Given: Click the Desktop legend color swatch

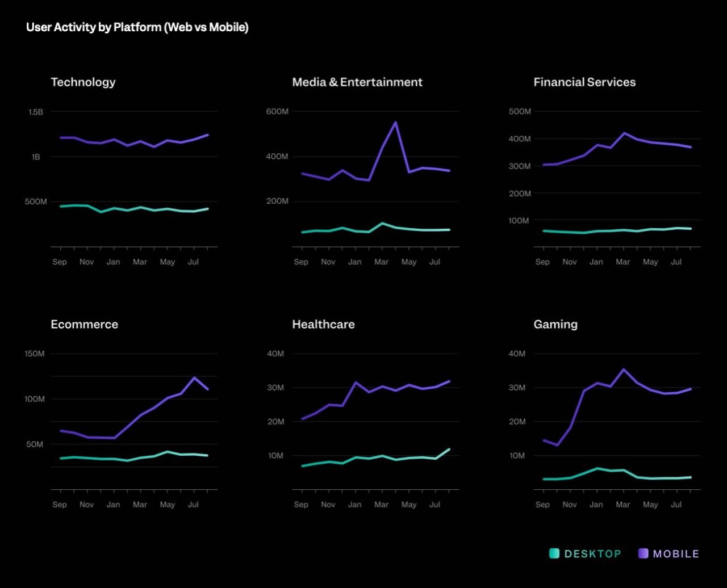Looking at the screenshot, I should point(554,553).
